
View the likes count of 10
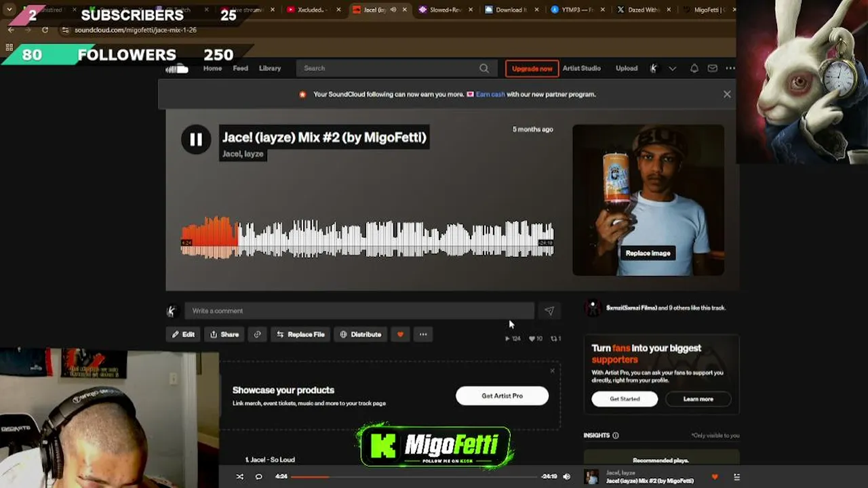pos(536,338)
